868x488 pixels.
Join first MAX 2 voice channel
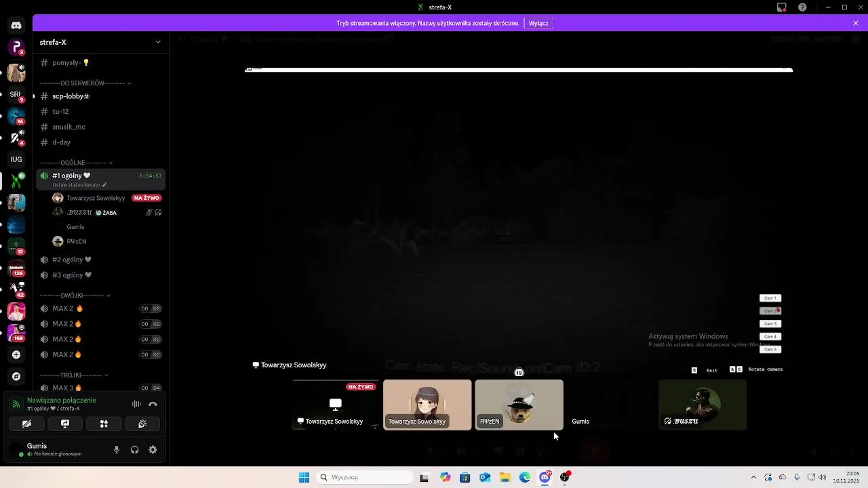click(x=100, y=308)
